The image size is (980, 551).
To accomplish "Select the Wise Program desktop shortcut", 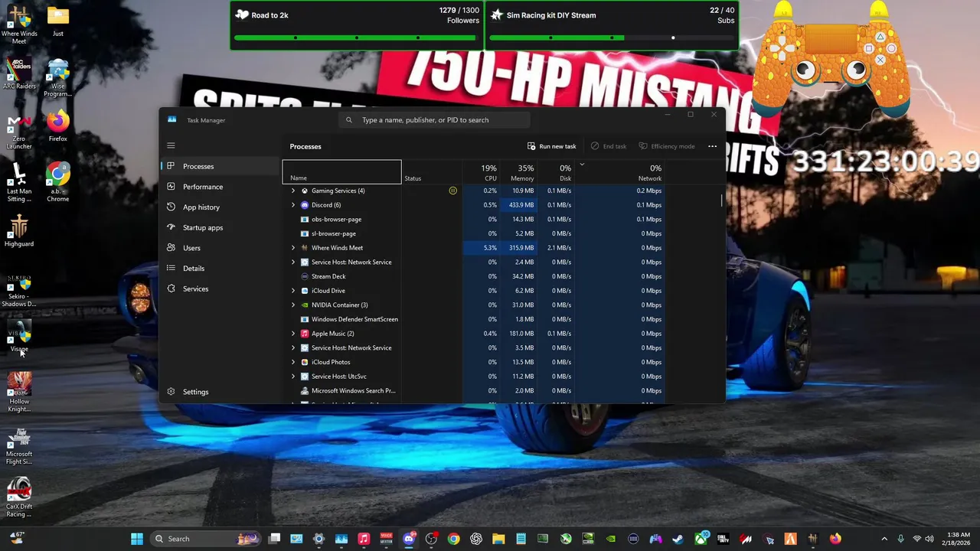I will [x=58, y=79].
